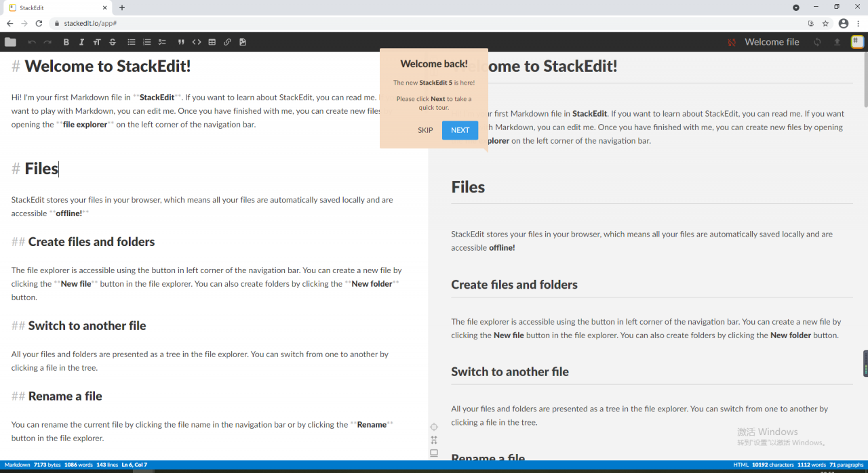
Task: Reload the stackedit.io page
Action: point(39,23)
